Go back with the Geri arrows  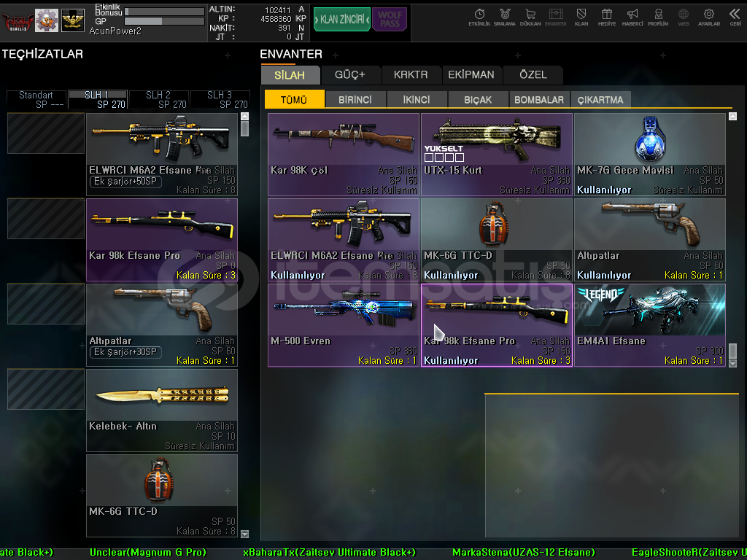pos(735,17)
